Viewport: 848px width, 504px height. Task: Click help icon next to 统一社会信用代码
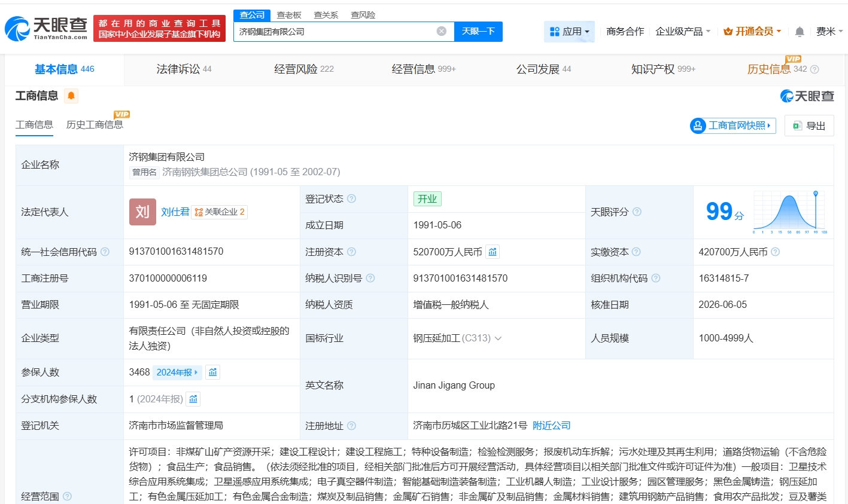(105, 252)
